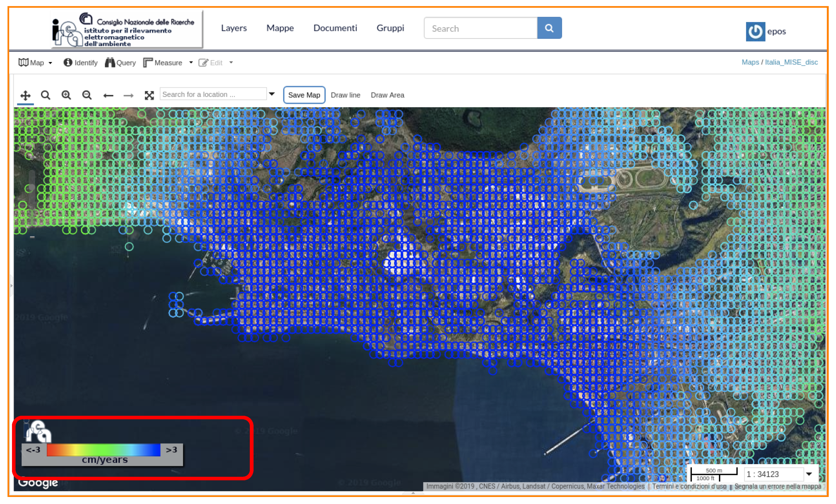The image size is (836, 504).
Task: Activate the Query tool
Action: pyautogui.click(x=120, y=62)
